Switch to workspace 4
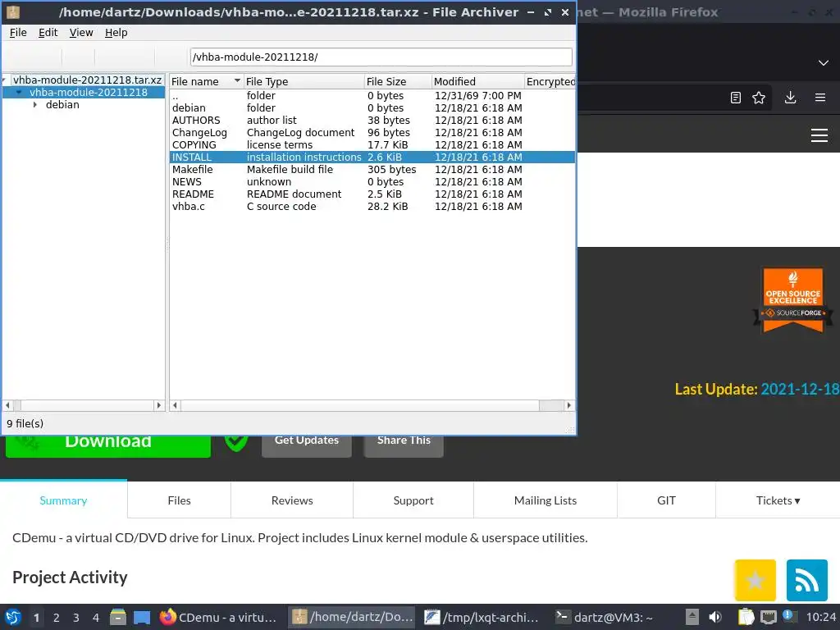The image size is (840, 630). [96, 618]
